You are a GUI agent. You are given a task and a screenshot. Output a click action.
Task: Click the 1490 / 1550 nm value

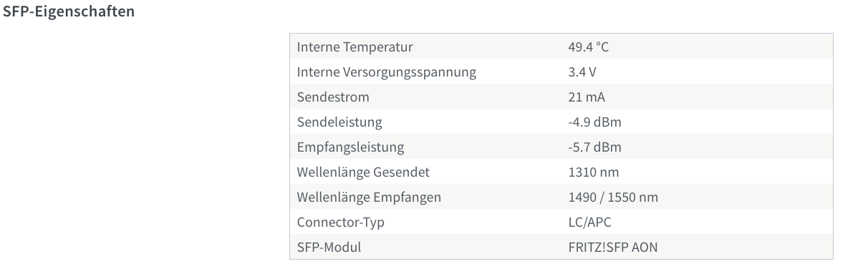(x=613, y=197)
